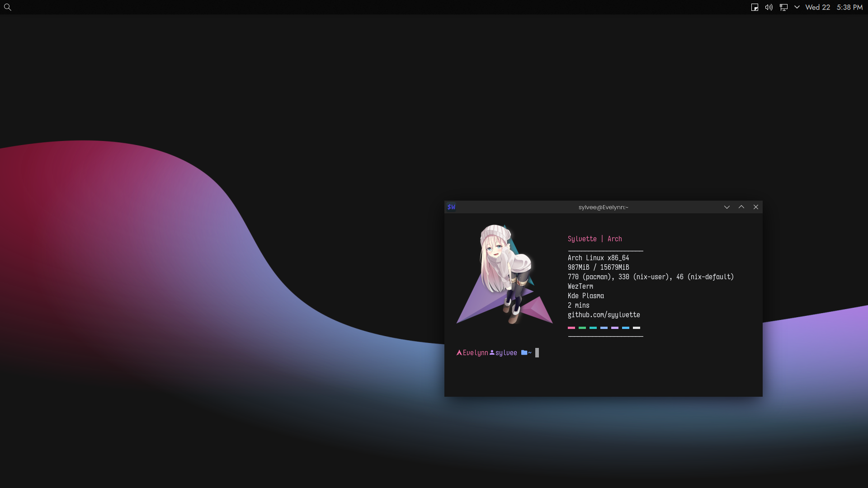
Task: Click the WezTerm $W window icon
Action: [451, 207]
